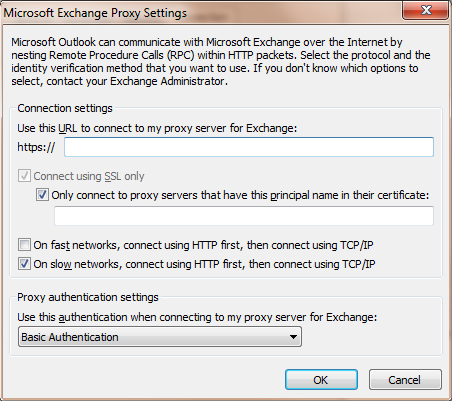Image resolution: width=452 pixels, height=401 pixels.
Task: Dismiss the dialog with Cancel
Action: [x=405, y=379]
